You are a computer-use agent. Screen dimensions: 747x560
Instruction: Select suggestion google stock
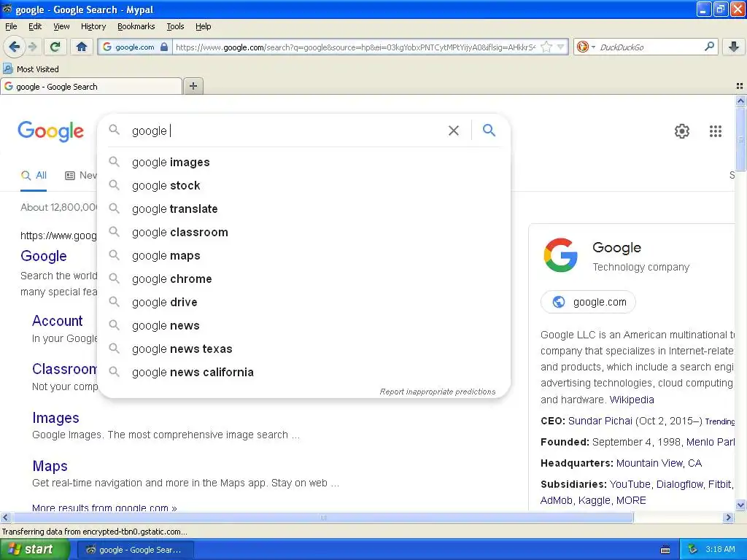coord(304,186)
